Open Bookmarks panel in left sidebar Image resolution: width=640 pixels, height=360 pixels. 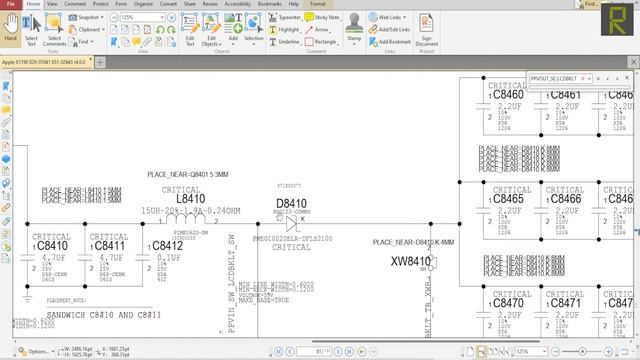tap(6, 86)
